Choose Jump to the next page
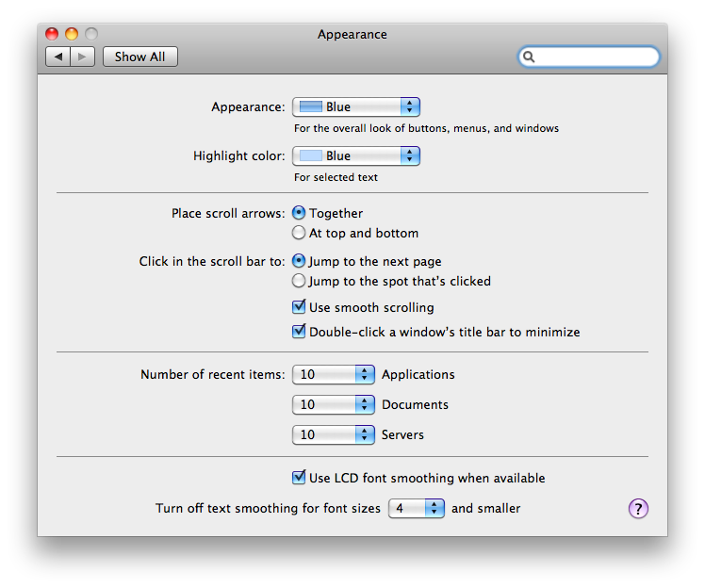This screenshot has width=705, height=588. click(300, 261)
